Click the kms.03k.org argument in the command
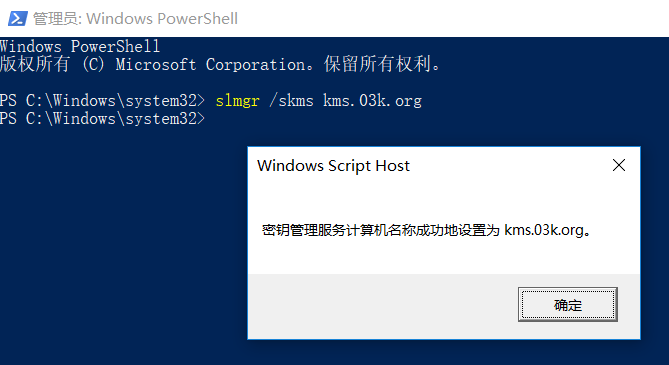This screenshot has height=365, width=669. [372, 101]
